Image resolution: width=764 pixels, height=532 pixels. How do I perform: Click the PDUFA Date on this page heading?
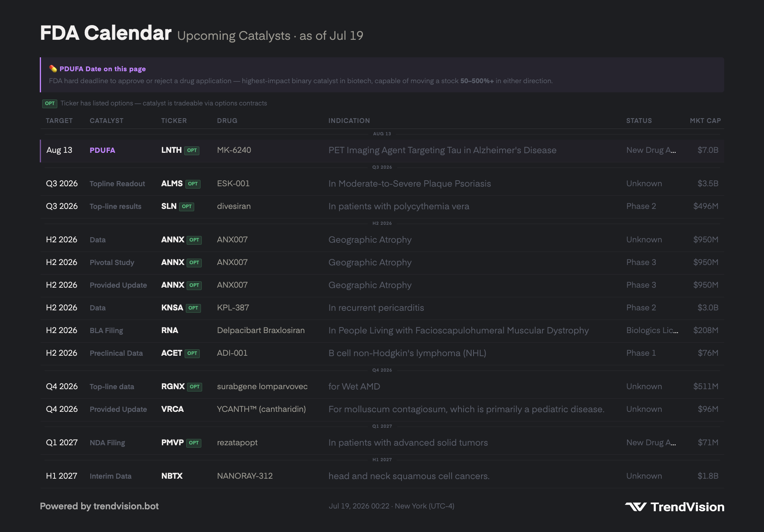click(103, 69)
